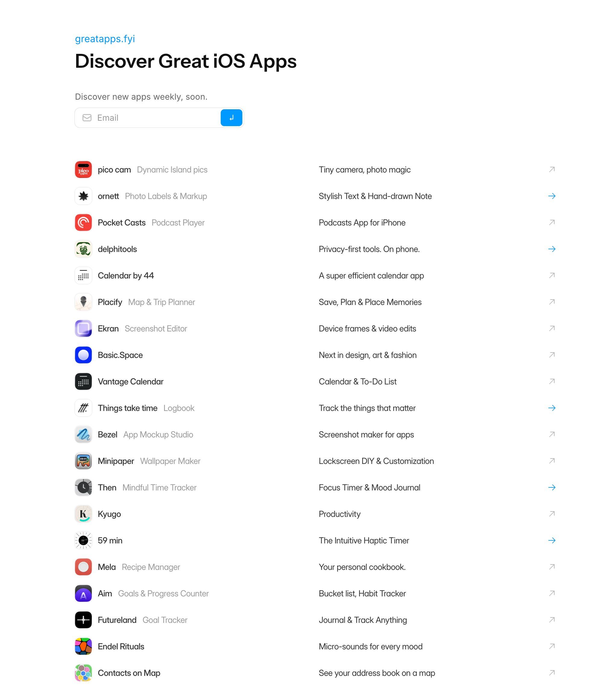Select the Kyugo app name
The width and height of the screenshot is (616, 687).
(x=109, y=514)
